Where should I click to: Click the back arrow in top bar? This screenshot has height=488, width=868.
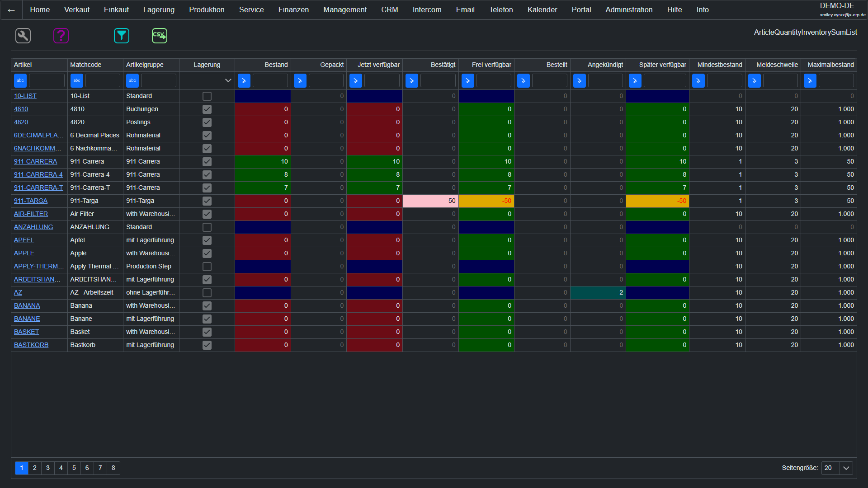coord(11,10)
